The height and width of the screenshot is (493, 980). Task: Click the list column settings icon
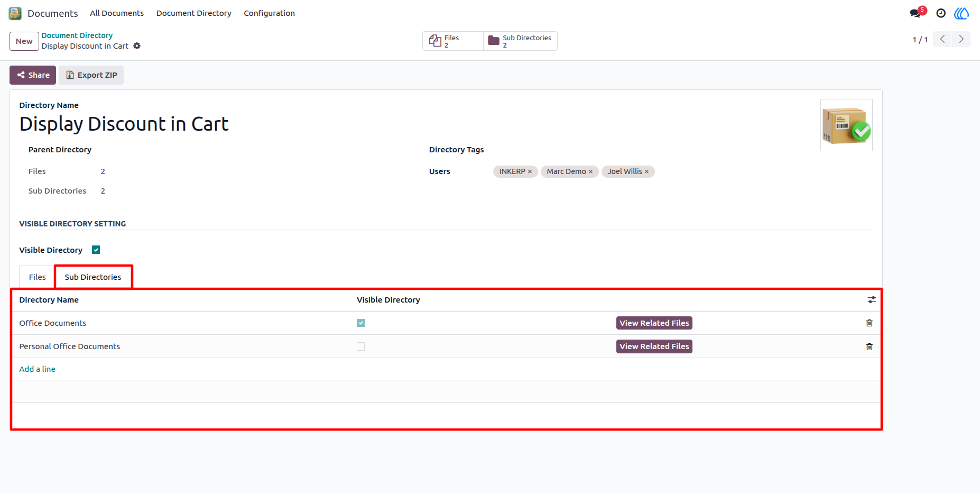(x=872, y=300)
